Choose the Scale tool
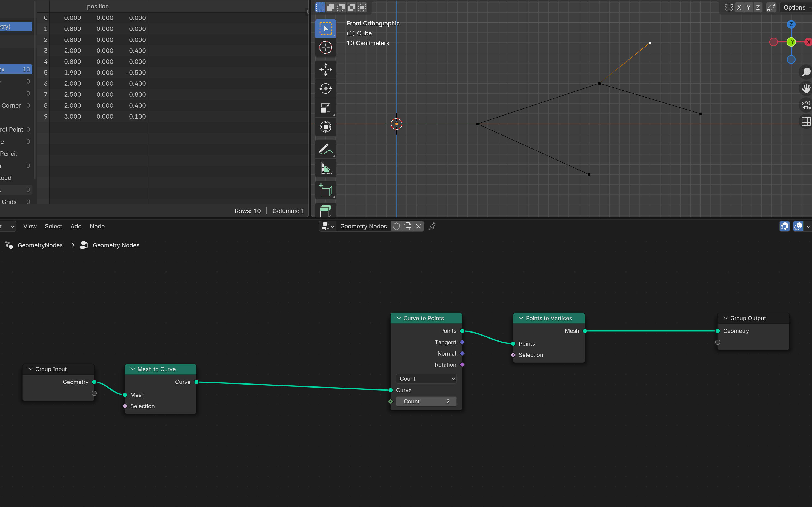The height and width of the screenshot is (507, 812). pos(325,108)
